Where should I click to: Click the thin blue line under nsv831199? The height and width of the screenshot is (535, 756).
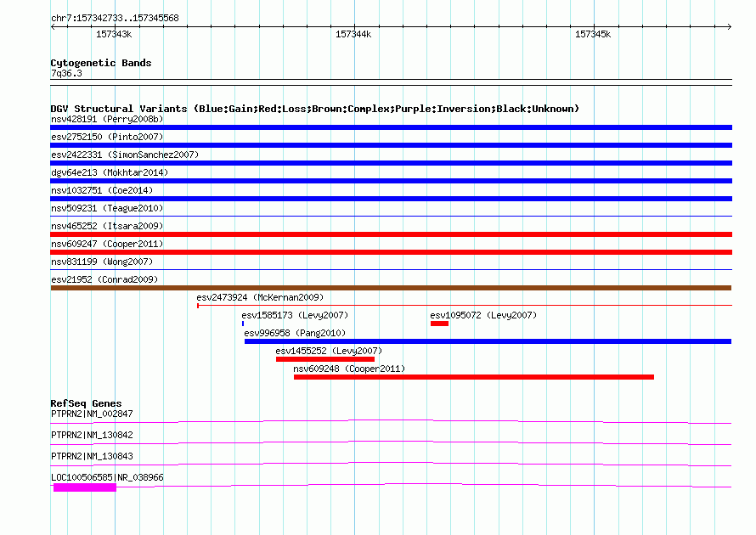(x=391, y=269)
